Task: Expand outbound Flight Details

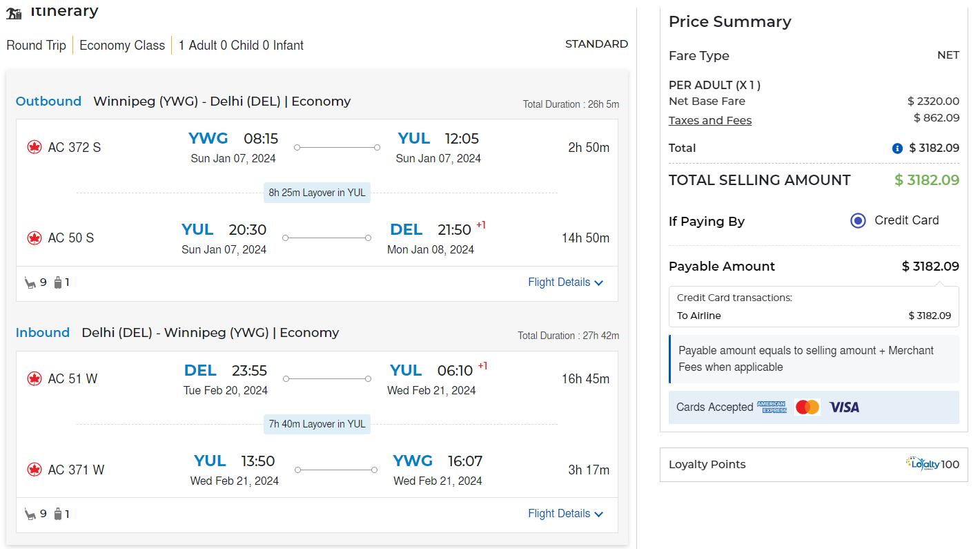Action: pyautogui.click(x=559, y=282)
